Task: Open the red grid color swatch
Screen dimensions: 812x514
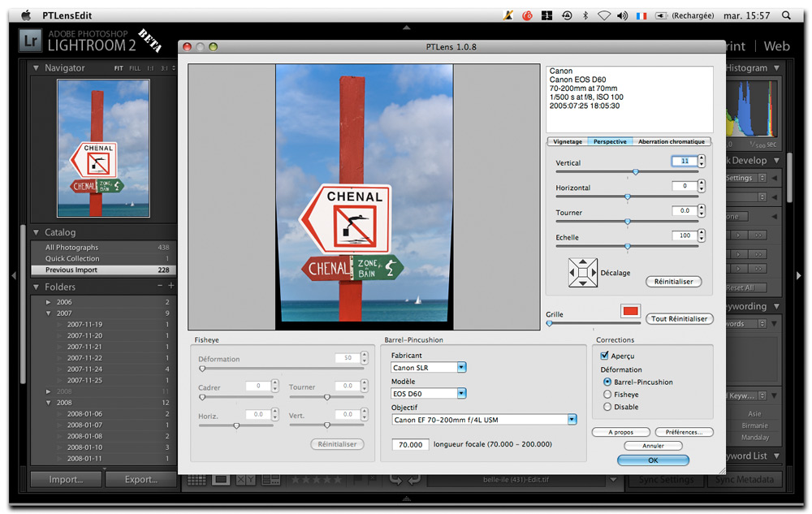Action: 630,311
